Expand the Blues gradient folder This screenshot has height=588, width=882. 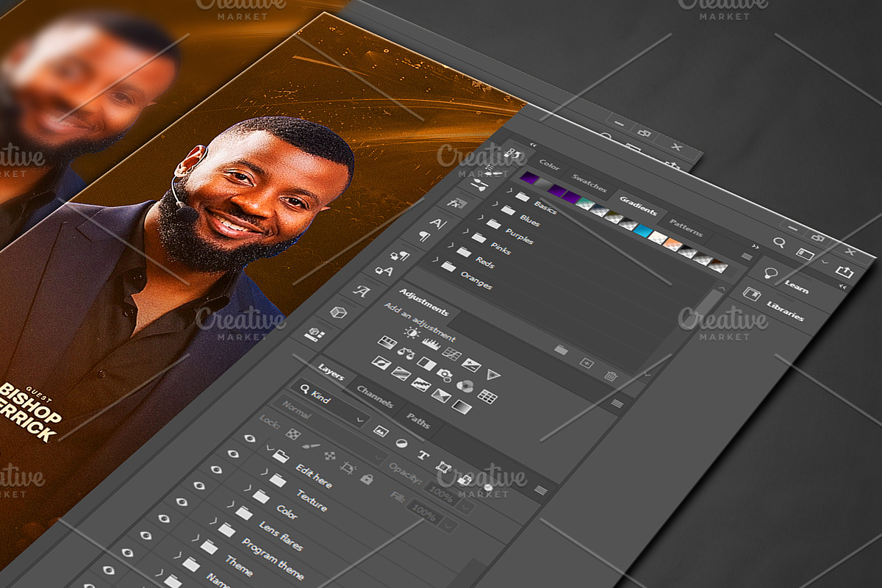[495, 205]
